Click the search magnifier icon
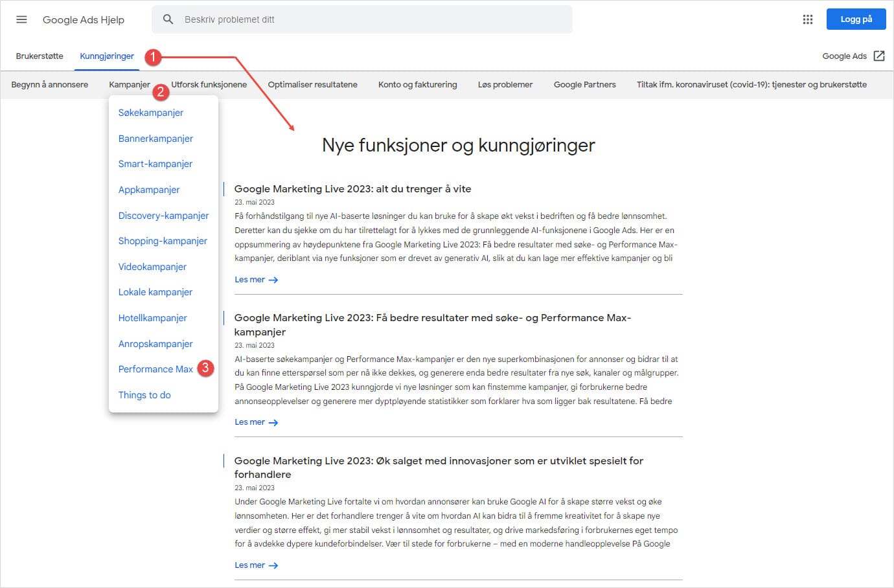The image size is (894, 588). pos(168,19)
